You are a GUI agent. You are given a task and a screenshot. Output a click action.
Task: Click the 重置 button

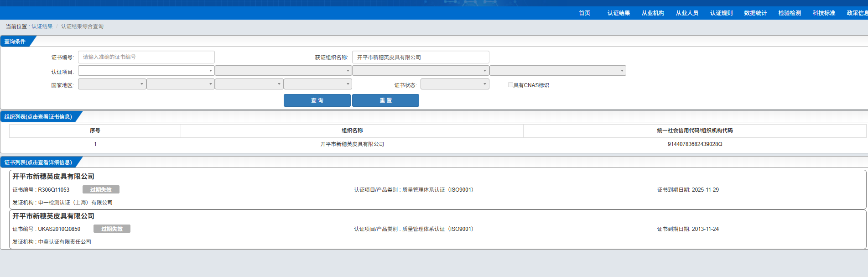[x=385, y=100]
